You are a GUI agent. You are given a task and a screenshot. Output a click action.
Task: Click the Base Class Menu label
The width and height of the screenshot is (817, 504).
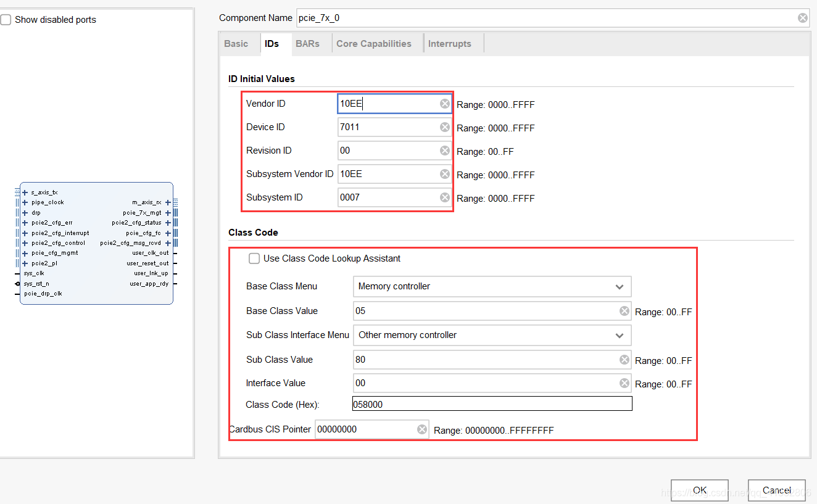pyautogui.click(x=281, y=286)
